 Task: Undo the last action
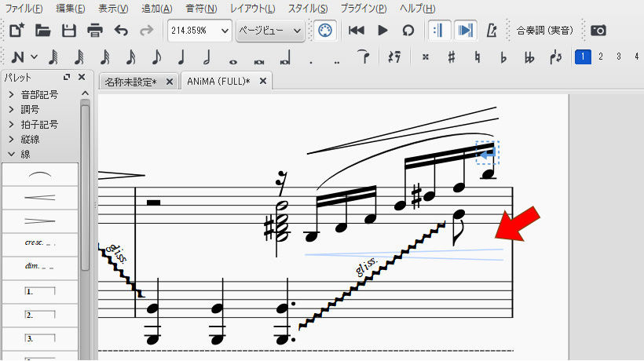point(121,31)
